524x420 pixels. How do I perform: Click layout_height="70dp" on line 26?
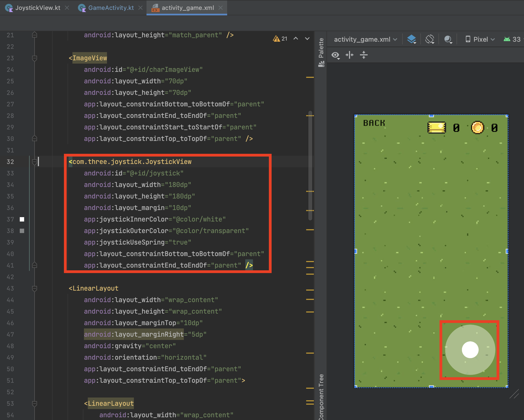tap(137, 93)
